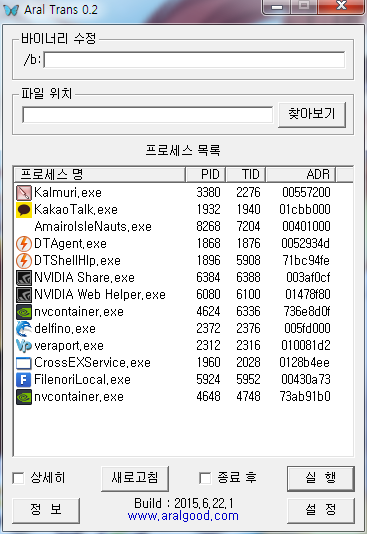Viewport: 367px width, 534px height.
Task: Click address value 01cbb000
Action: (305, 209)
